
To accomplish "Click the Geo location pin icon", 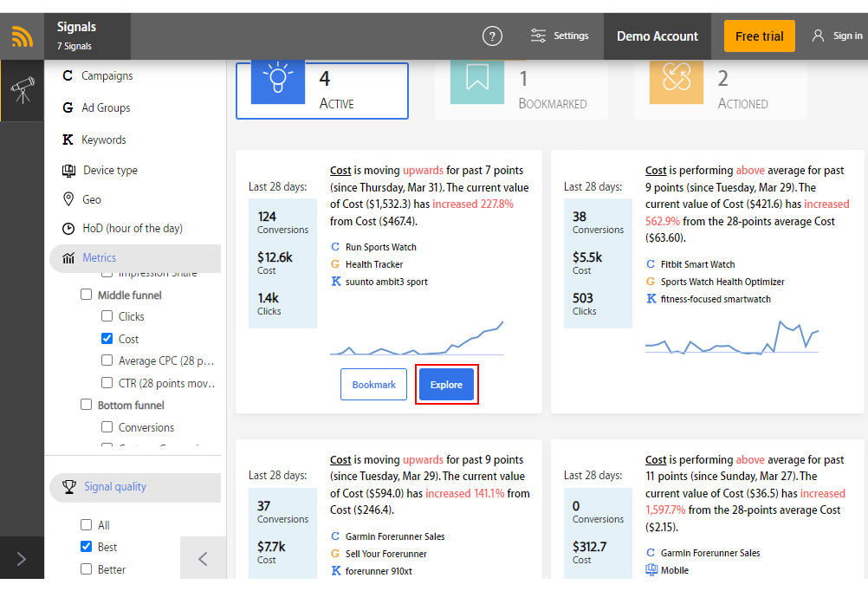I will tap(68, 199).
